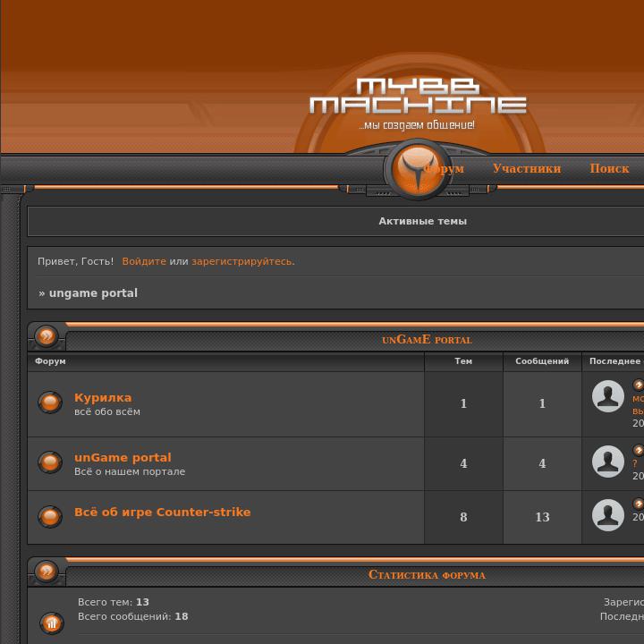
Task: Open the Участники members page
Action: pos(527,168)
